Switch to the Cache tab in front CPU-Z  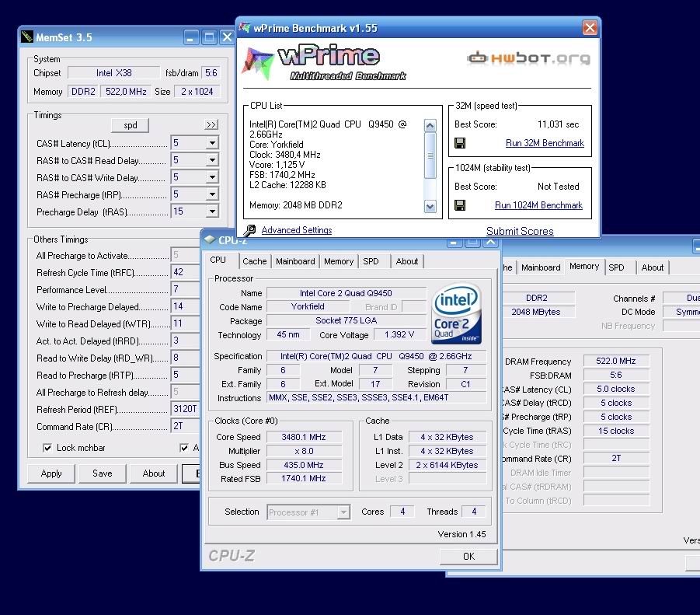(255, 261)
